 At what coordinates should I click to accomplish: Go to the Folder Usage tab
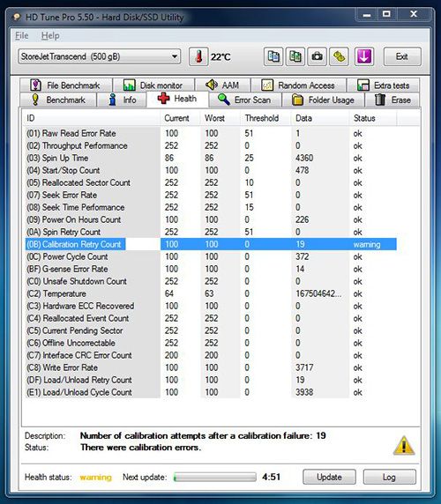coord(324,100)
